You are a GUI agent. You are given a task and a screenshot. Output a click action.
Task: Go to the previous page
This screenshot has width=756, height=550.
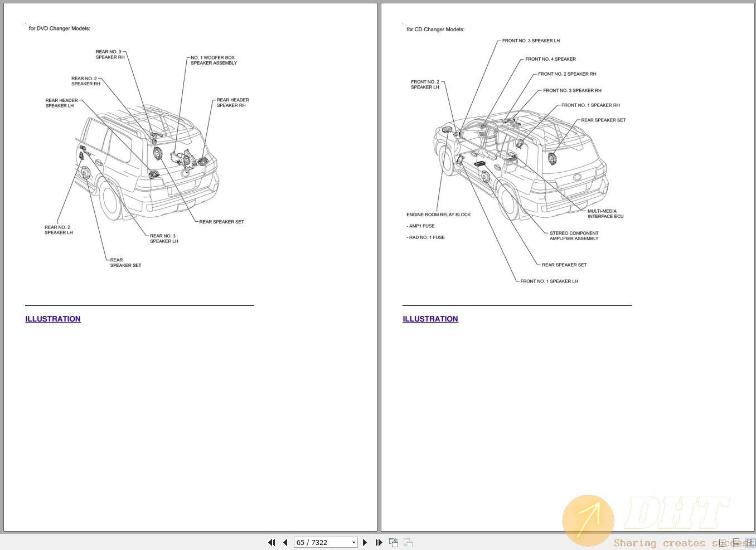click(x=285, y=542)
